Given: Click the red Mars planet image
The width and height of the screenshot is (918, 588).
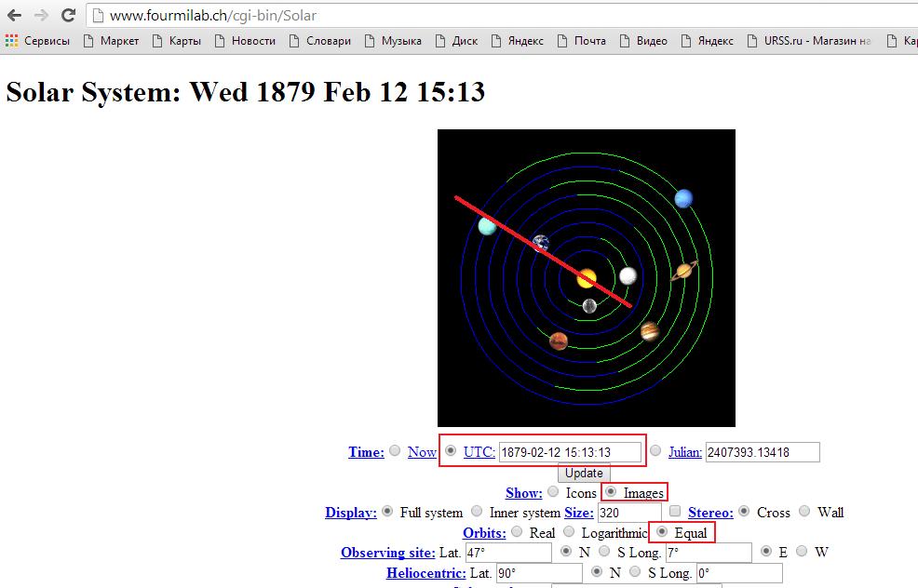Looking at the screenshot, I should [559, 341].
